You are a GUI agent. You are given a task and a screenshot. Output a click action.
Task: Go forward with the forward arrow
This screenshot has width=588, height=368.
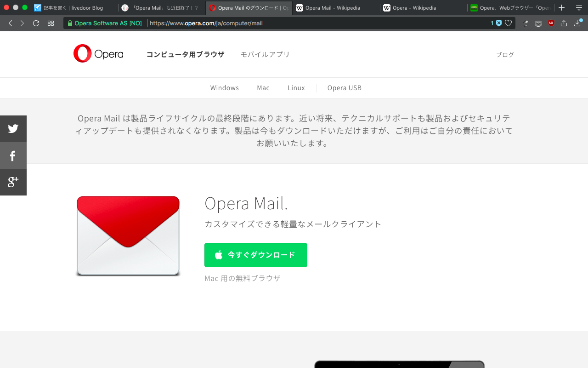[x=22, y=23]
